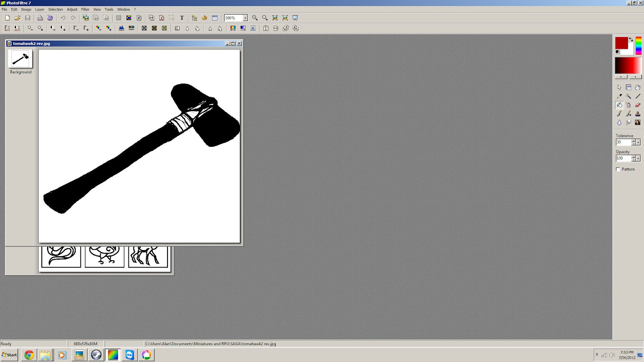Select the Retouch portrait tool icon
This screenshot has height=362, width=644.
tap(638, 123)
